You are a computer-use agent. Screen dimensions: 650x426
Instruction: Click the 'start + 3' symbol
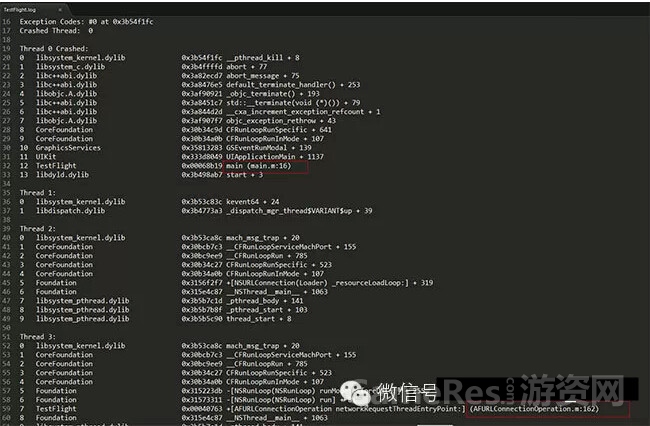click(x=245, y=175)
